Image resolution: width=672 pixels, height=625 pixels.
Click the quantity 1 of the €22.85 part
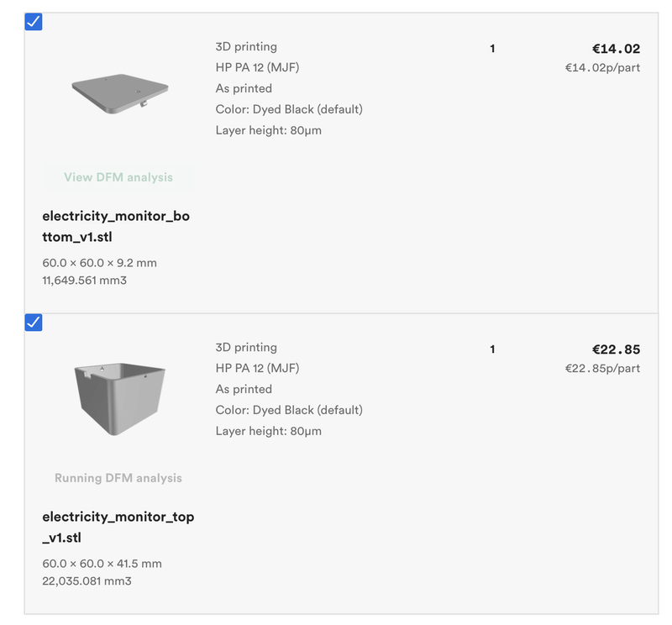pyautogui.click(x=492, y=349)
